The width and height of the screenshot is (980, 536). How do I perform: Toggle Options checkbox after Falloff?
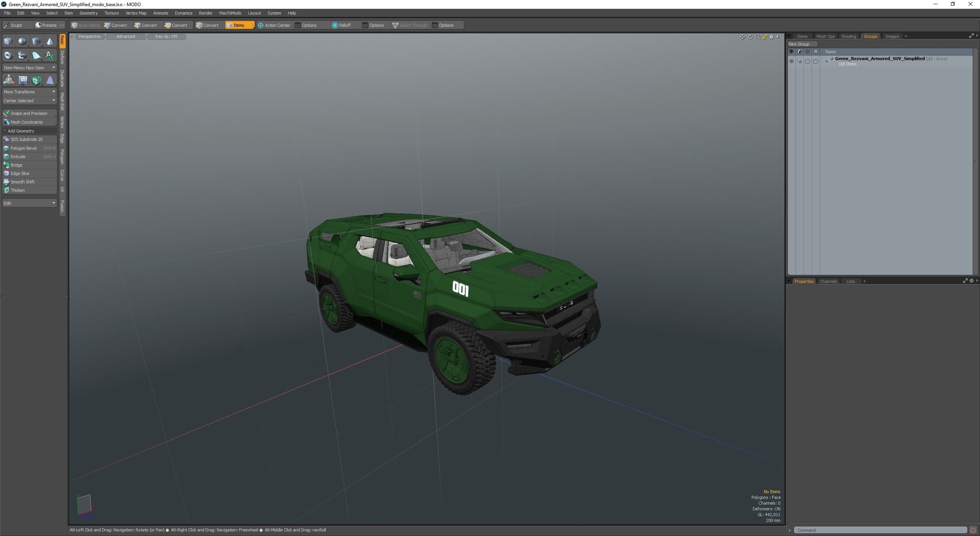click(365, 25)
